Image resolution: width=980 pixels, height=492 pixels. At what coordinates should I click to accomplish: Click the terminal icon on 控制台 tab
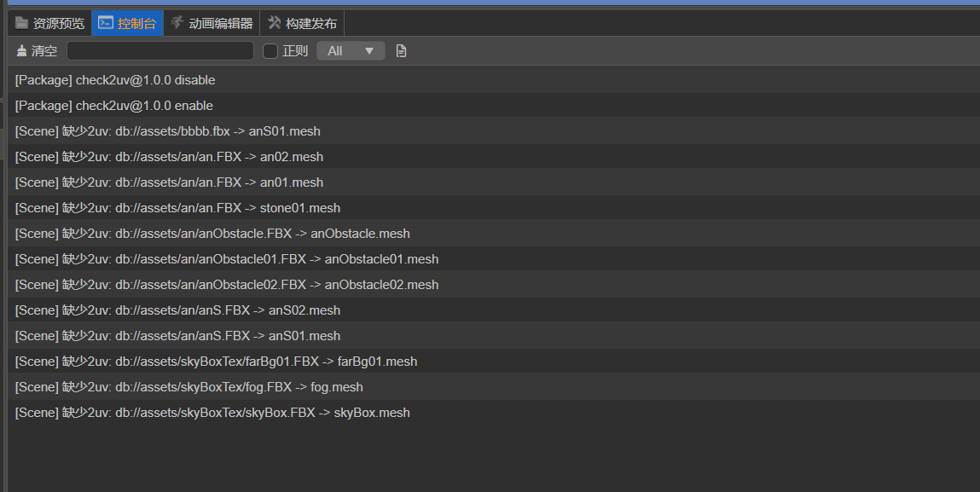[x=106, y=23]
